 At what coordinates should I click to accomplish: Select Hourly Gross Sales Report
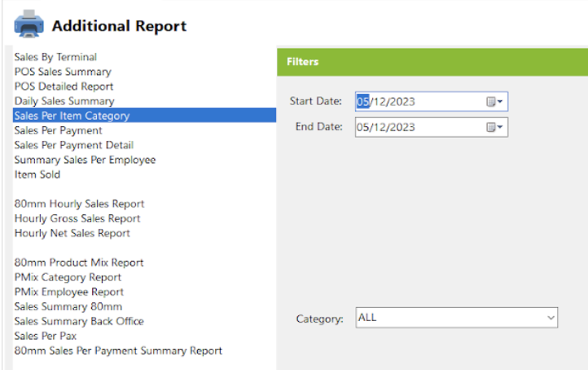(x=77, y=218)
